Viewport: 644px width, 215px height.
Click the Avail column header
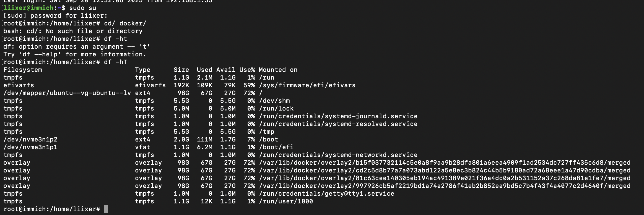pos(226,70)
